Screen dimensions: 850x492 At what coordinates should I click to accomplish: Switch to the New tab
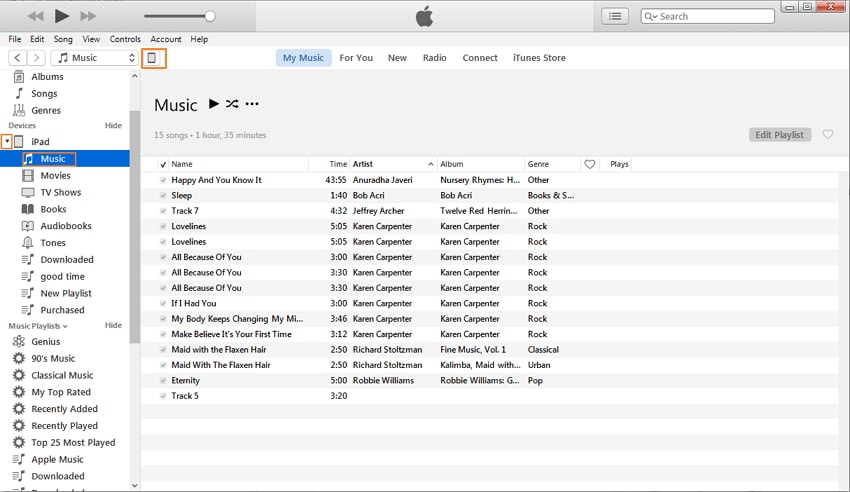pos(397,57)
